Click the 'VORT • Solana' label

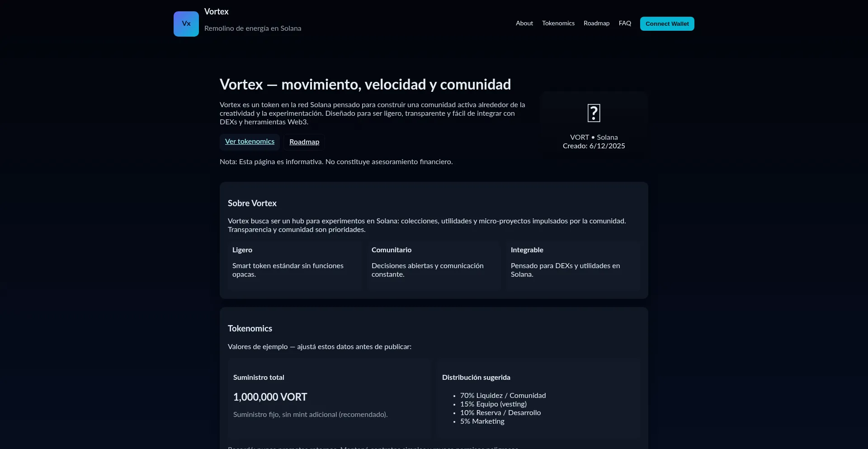pos(594,137)
